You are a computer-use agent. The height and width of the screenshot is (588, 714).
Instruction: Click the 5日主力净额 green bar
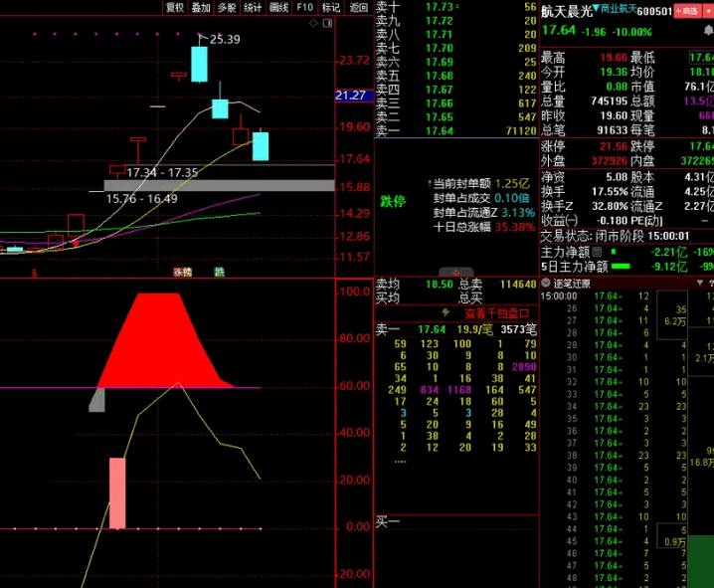621,267
